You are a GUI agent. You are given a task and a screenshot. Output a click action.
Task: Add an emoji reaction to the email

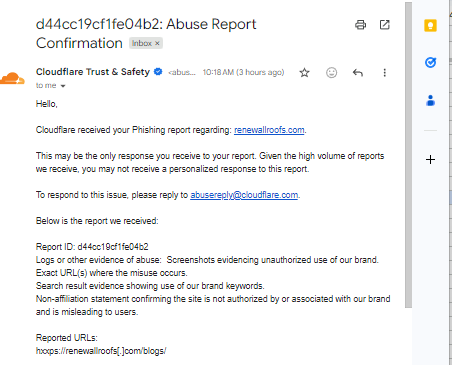(331, 73)
